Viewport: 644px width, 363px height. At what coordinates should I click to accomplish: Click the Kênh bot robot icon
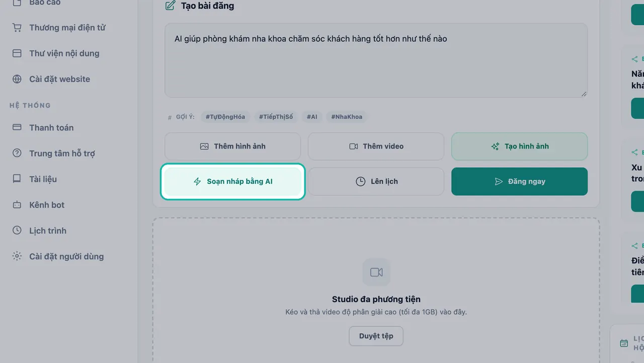point(17,205)
